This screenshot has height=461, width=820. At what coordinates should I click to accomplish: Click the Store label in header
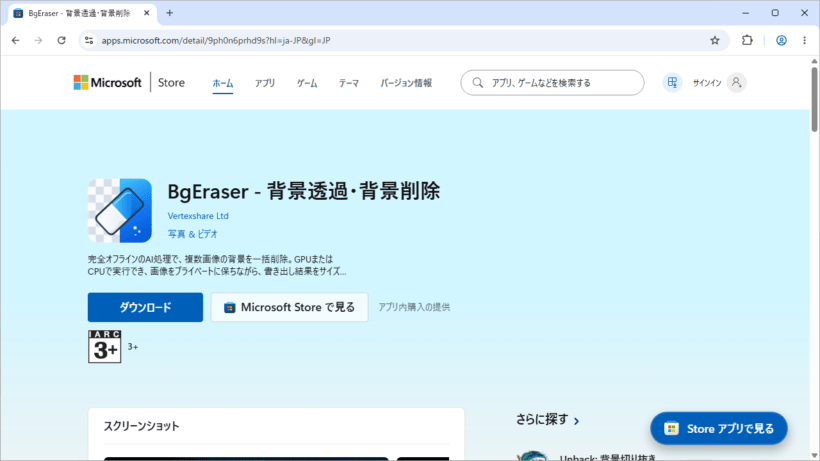click(171, 83)
